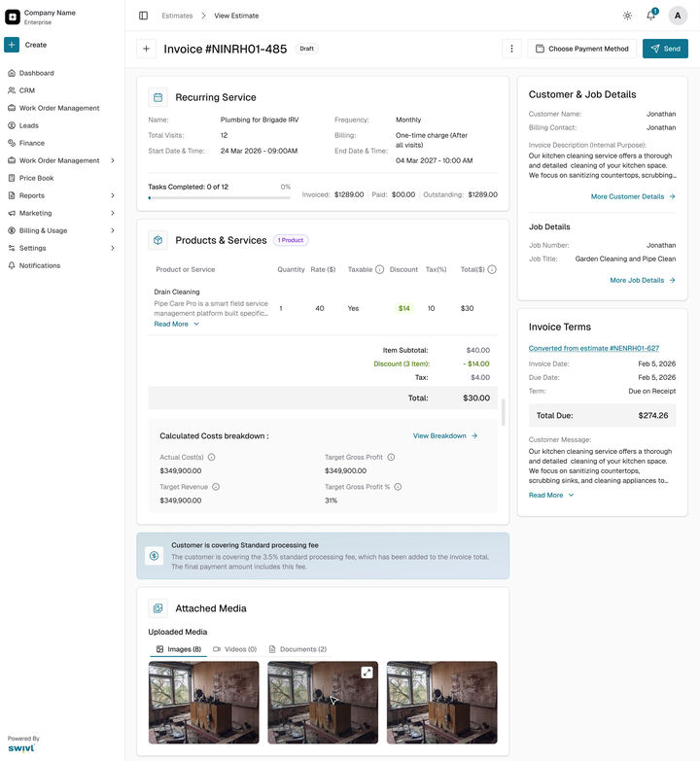
Task: Open the notifications bell icon
Action: click(x=651, y=16)
